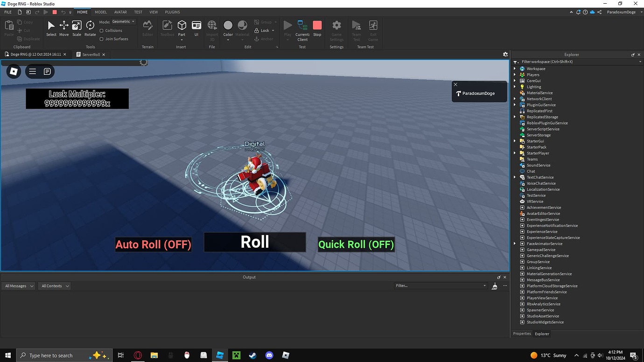Insert a new Part
The image size is (644, 362).
click(182, 27)
